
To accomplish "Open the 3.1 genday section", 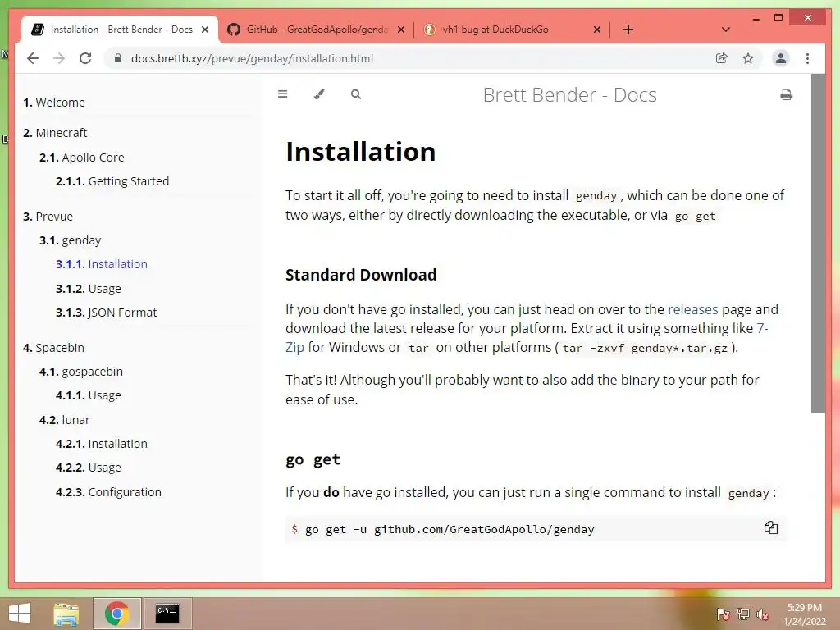I will 70,240.
